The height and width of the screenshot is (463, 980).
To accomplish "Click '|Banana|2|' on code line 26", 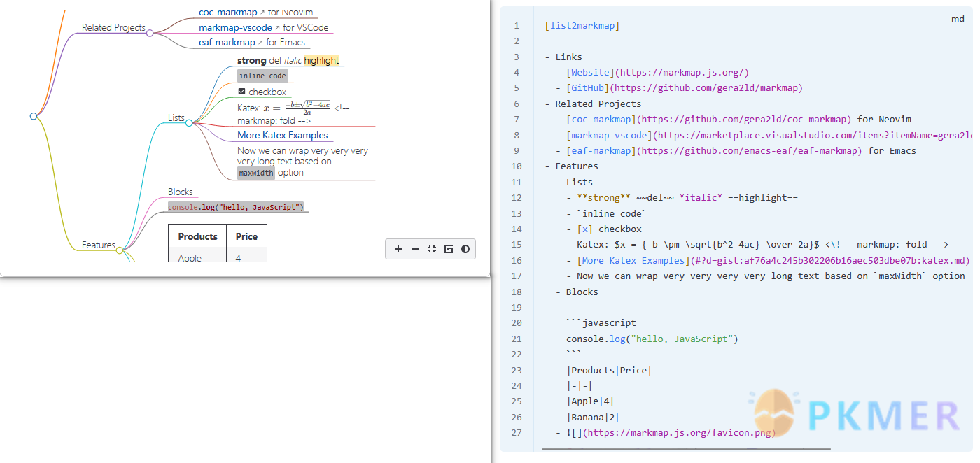I will coord(594,417).
